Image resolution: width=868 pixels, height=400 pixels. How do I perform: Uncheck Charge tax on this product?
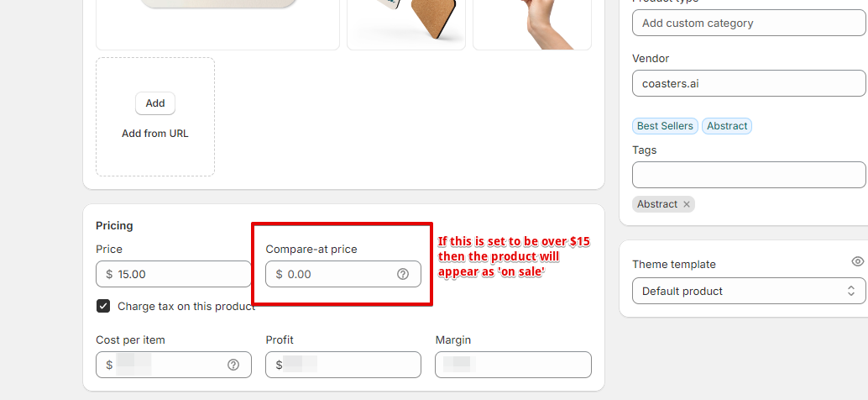tap(103, 306)
